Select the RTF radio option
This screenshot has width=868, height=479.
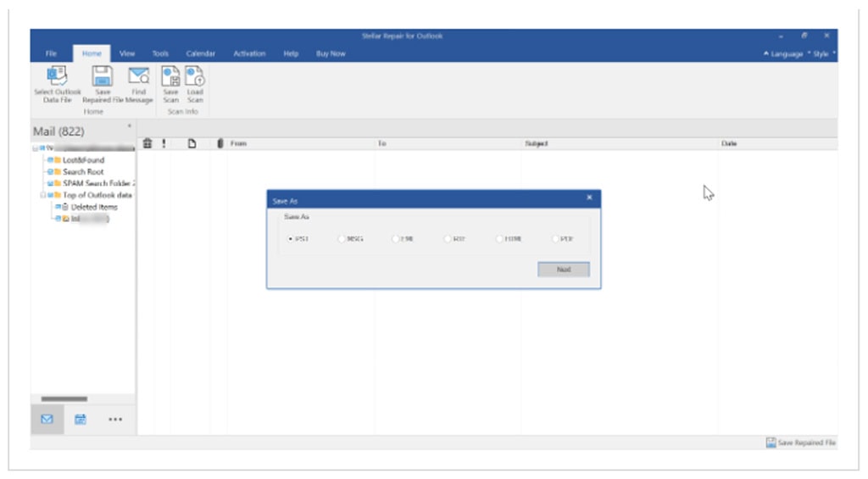(448, 239)
